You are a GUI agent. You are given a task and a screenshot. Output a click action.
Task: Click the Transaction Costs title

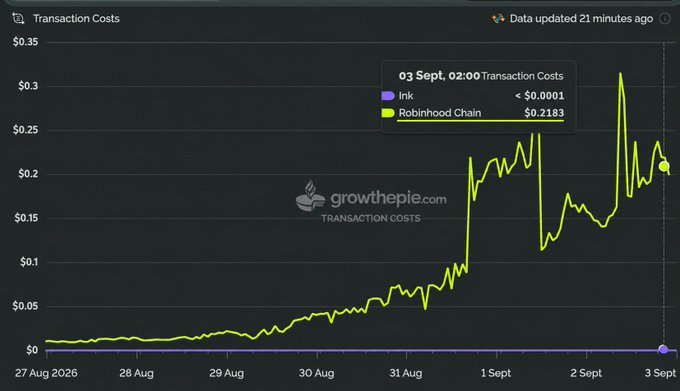76,19
